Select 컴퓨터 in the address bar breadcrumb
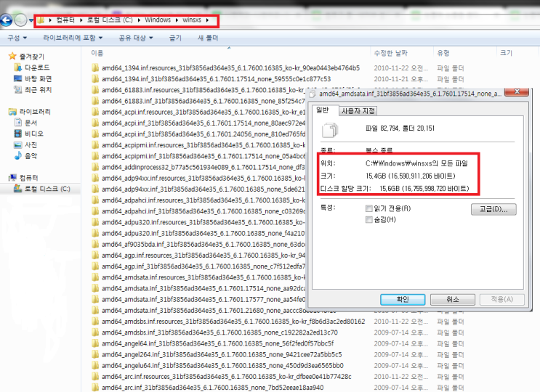Screen dimensions: 540x392 point(65,20)
